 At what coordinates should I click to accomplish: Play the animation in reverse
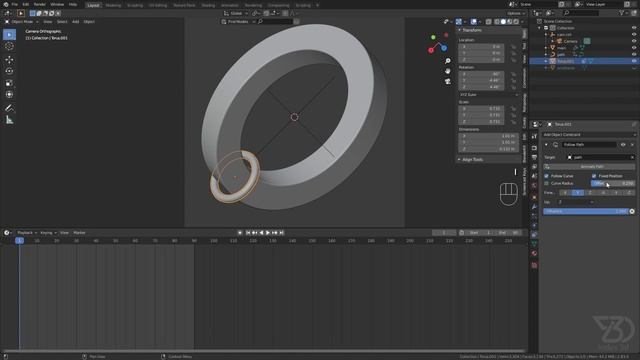(261, 233)
